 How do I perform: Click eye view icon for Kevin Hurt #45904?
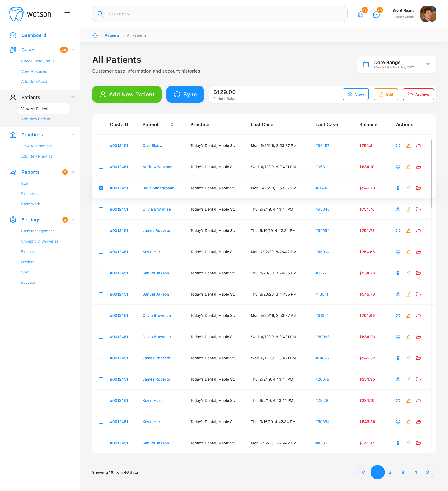coord(398,252)
